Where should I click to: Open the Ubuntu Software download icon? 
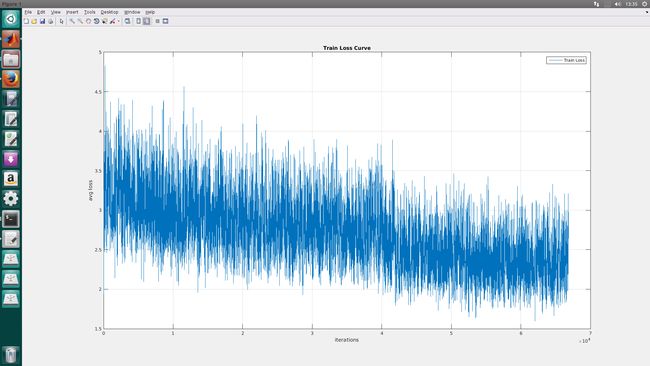(x=11, y=159)
